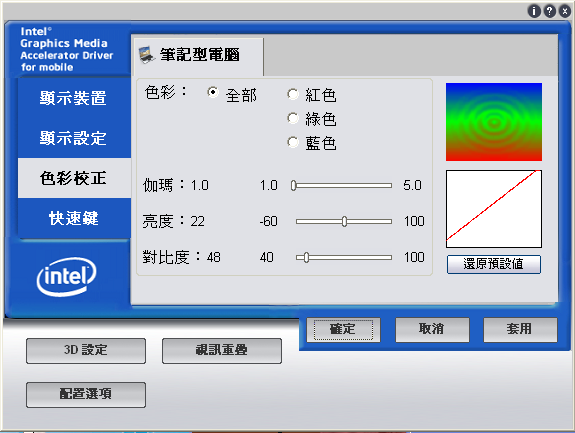Click the Intel logo
This screenshot has height=433, width=575.
[x=66, y=276]
